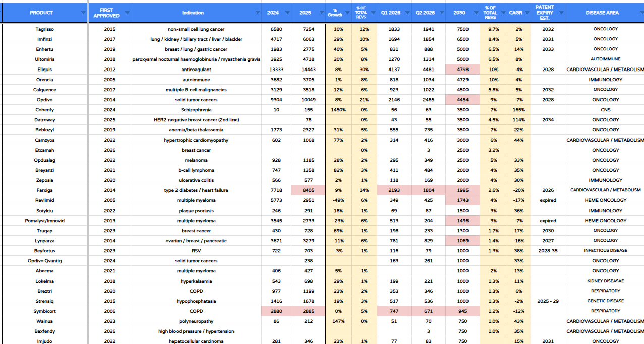Select the 'GENETIC DISEASE' disease area cell
Screen dimensions: 644x344
click(x=606, y=301)
